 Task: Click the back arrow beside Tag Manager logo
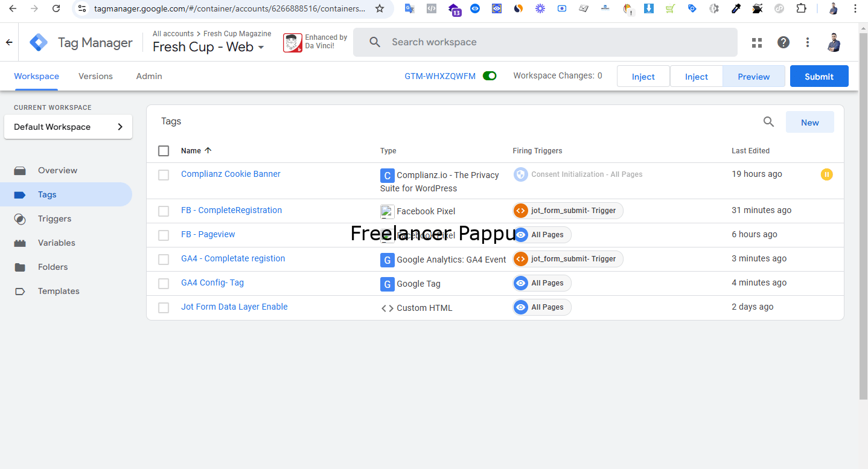coord(9,42)
